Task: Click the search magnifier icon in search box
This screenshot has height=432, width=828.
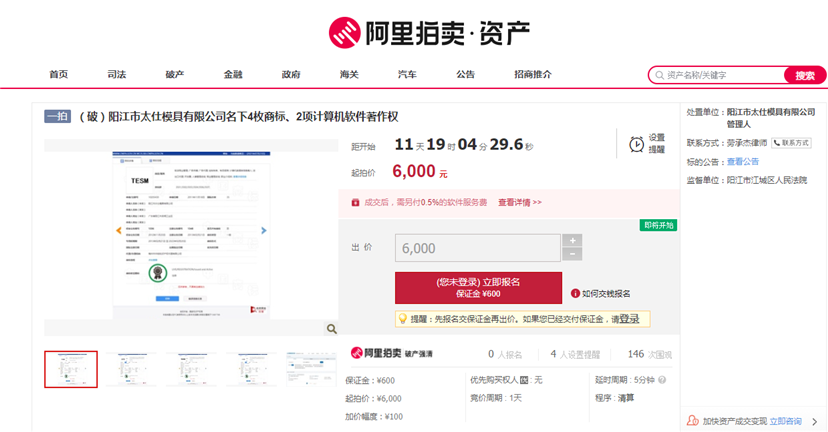Action: [x=660, y=76]
